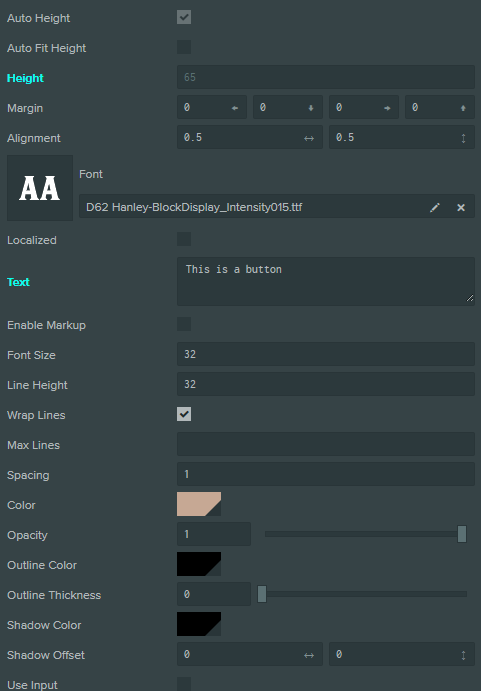Image resolution: width=481 pixels, height=691 pixels.
Task: Enable the Enable Markup checkbox
Action: pyautogui.click(x=184, y=324)
